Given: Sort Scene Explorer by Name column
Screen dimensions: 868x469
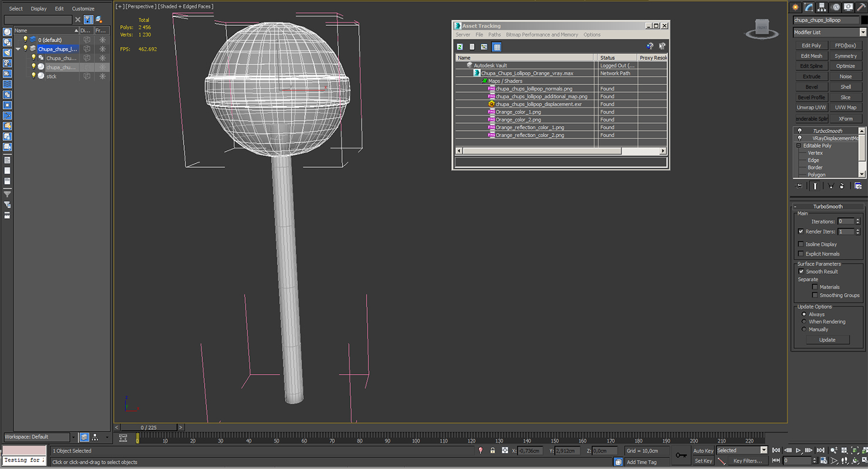Looking at the screenshot, I should point(46,30).
